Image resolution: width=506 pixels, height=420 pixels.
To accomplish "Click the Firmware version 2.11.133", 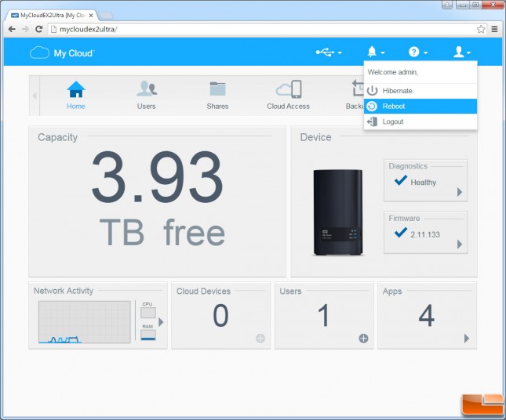I will click(x=425, y=234).
